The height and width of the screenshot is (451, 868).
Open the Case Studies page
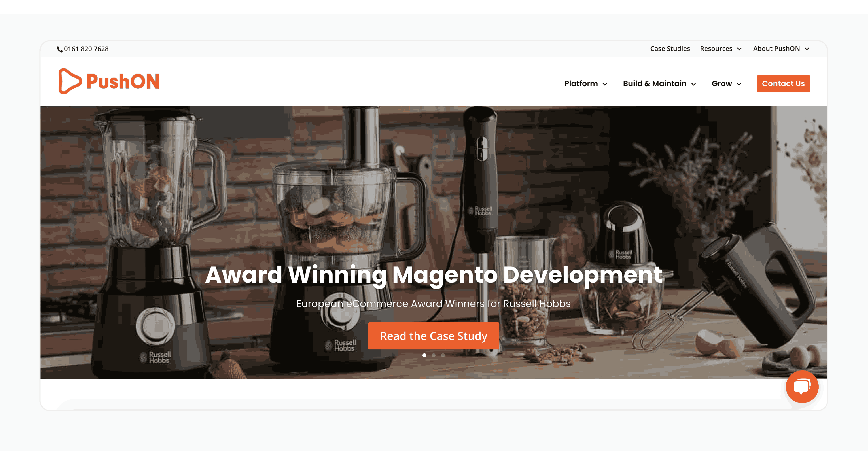click(669, 48)
